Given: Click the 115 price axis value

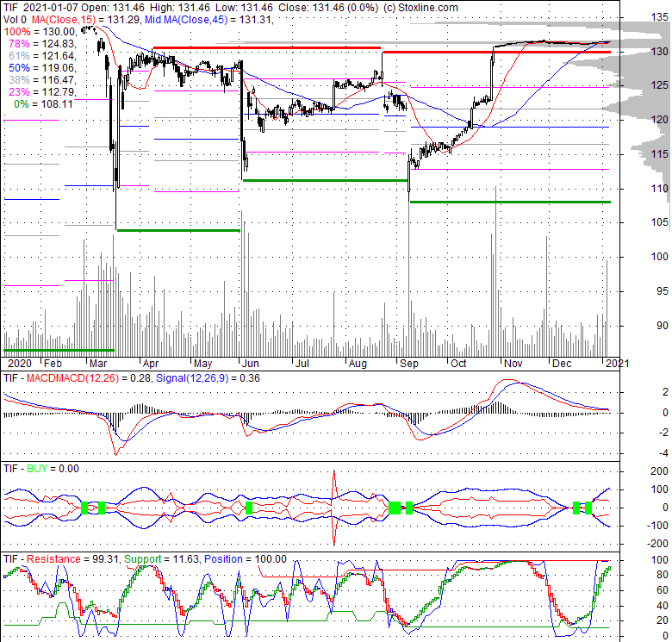Looking at the screenshot, I should [x=660, y=154].
